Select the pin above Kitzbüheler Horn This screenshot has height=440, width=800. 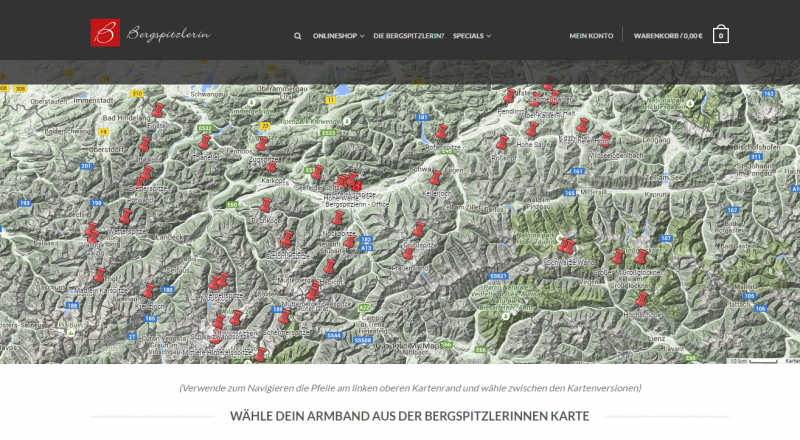pyautogui.click(x=582, y=126)
